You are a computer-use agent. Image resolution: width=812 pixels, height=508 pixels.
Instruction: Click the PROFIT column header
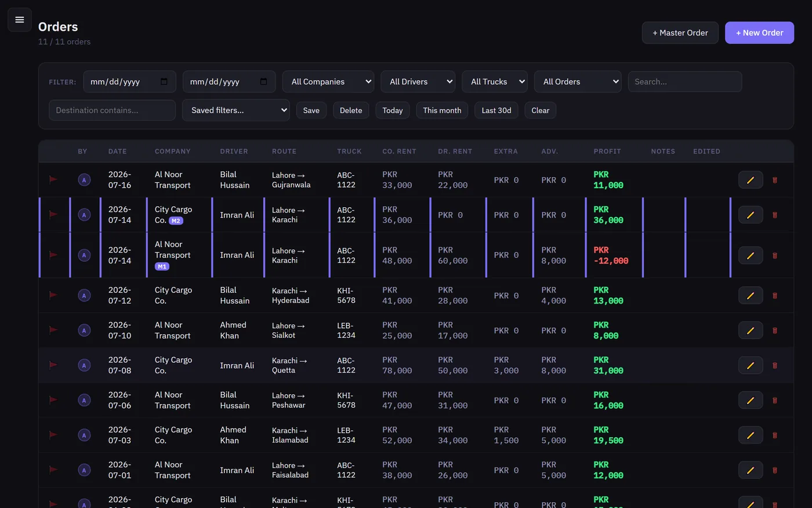(x=607, y=152)
